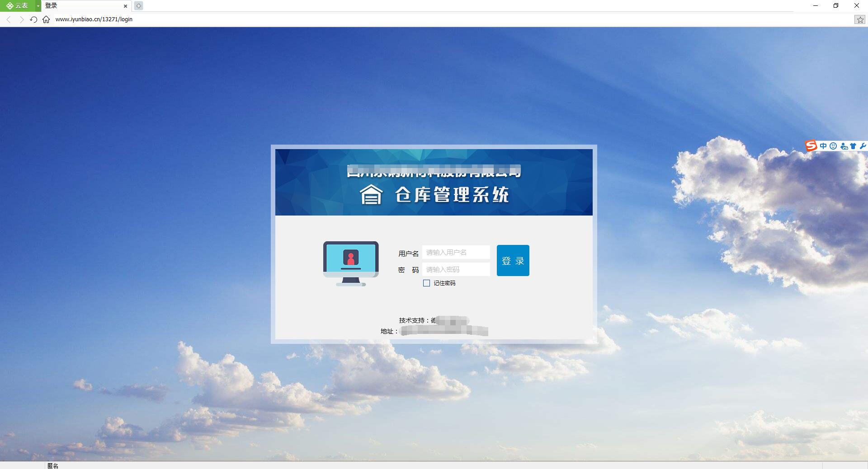Click the browser home icon
The image size is (868, 469).
click(x=46, y=19)
